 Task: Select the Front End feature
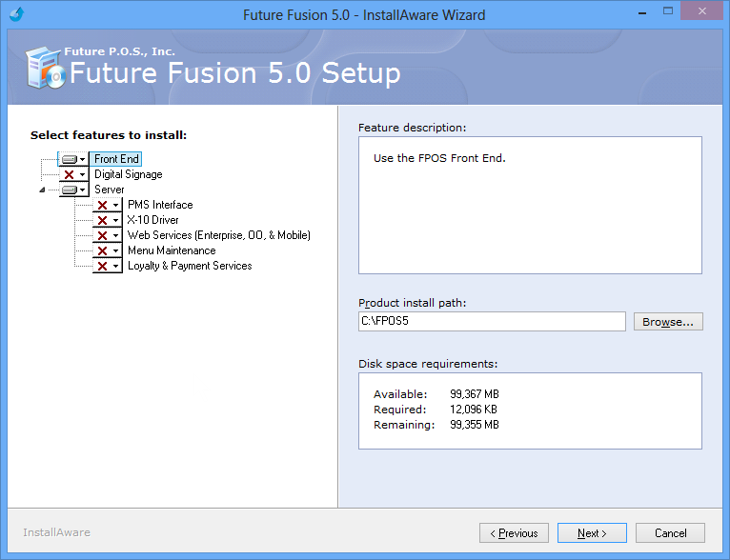(x=116, y=159)
